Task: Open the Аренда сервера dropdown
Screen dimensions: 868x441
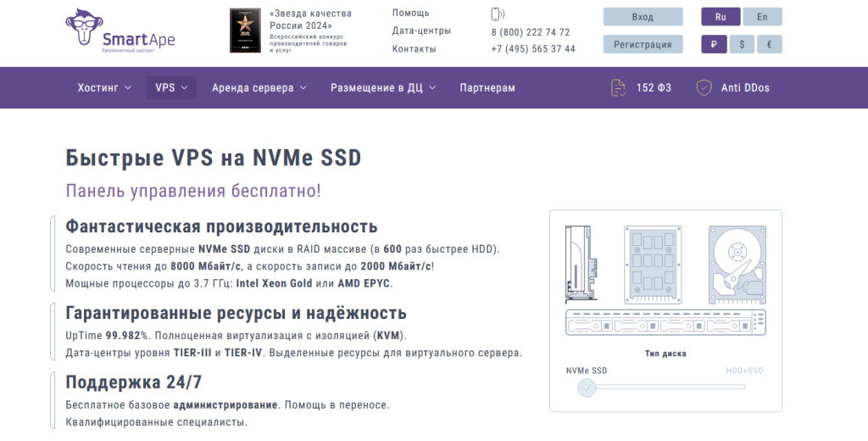Action: click(x=259, y=87)
